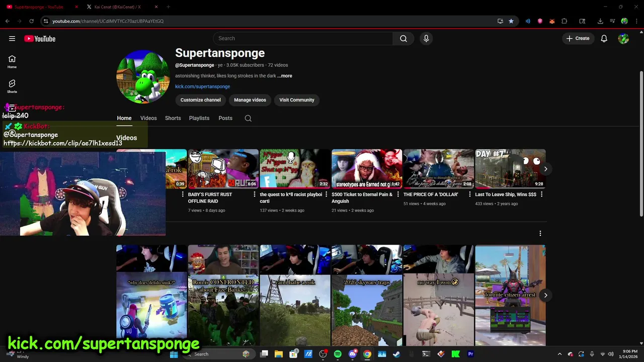Open Shorts in the left sidebar
644x362 pixels.
pos(12,86)
